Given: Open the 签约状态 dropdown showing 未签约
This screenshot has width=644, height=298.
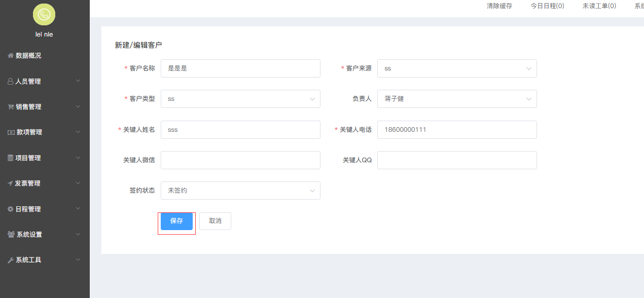Looking at the screenshot, I should pyautogui.click(x=240, y=191).
